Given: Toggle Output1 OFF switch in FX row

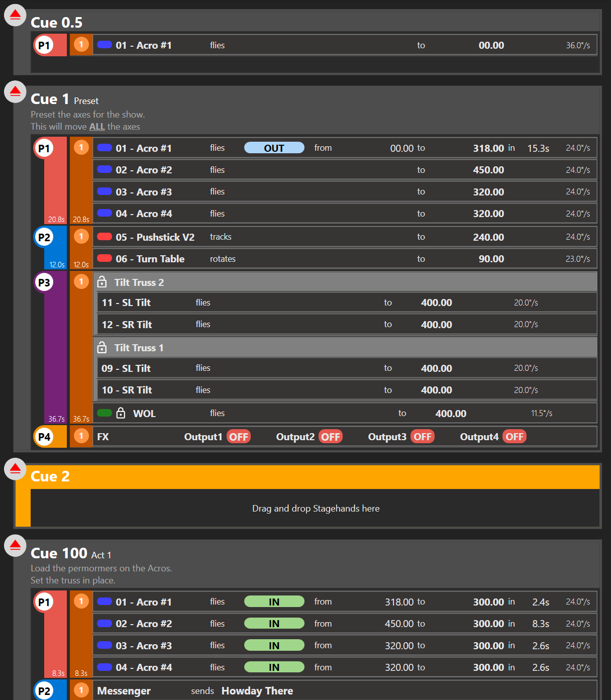Looking at the screenshot, I should point(239,437).
